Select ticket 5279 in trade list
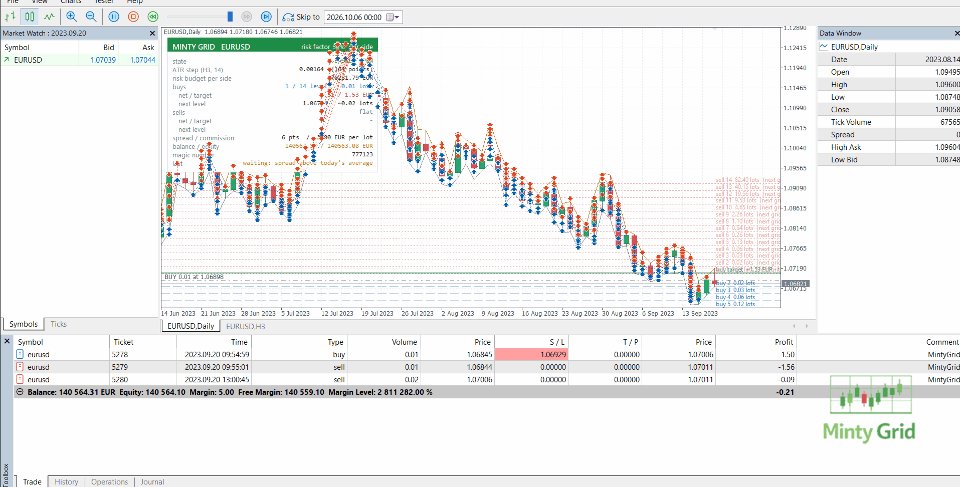Image resolution: width=960 pixels, height=487 pixels. click(x=487, y=367)
